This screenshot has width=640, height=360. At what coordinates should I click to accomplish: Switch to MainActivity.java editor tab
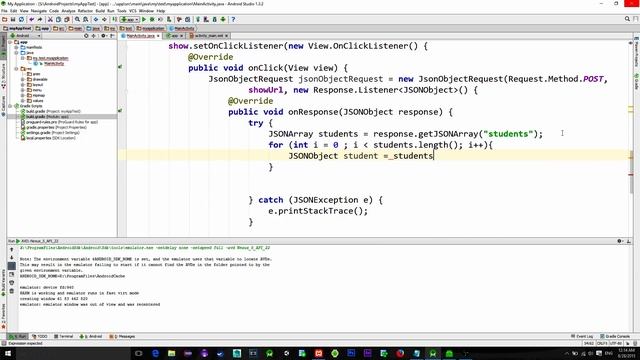(140, 36)
